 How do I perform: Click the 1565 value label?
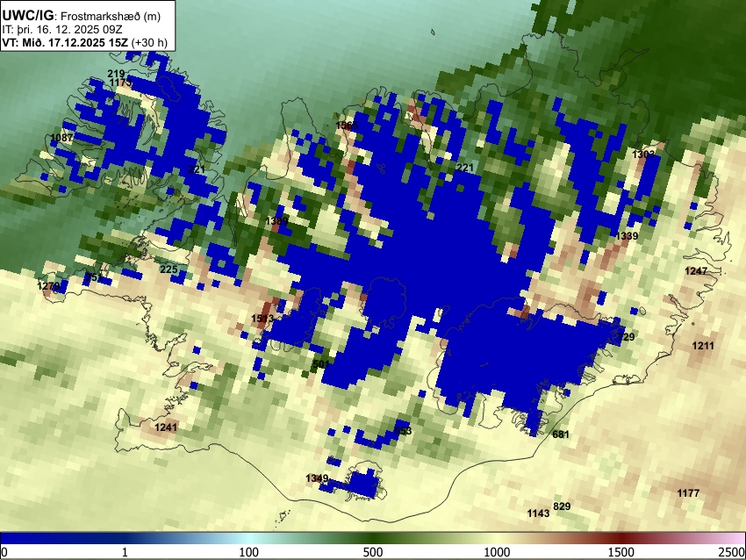(347, 126)
